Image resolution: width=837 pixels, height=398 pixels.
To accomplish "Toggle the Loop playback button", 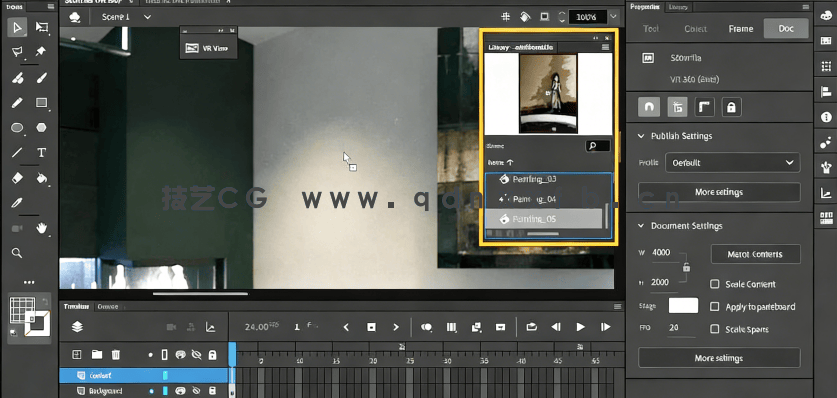I will click(x=531, y=327).
